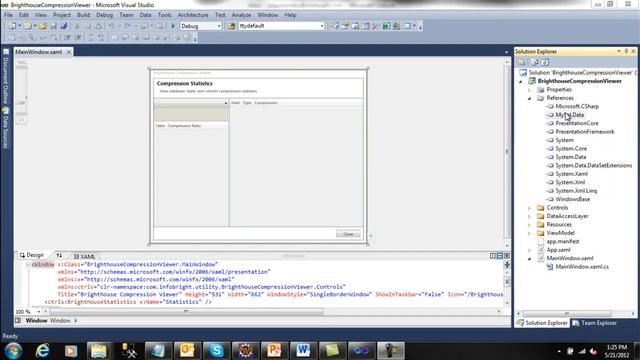Open the Data Sources side tab
Image resolution: width=640 pixels, height=360 pixels.
[x=5, y=128]
